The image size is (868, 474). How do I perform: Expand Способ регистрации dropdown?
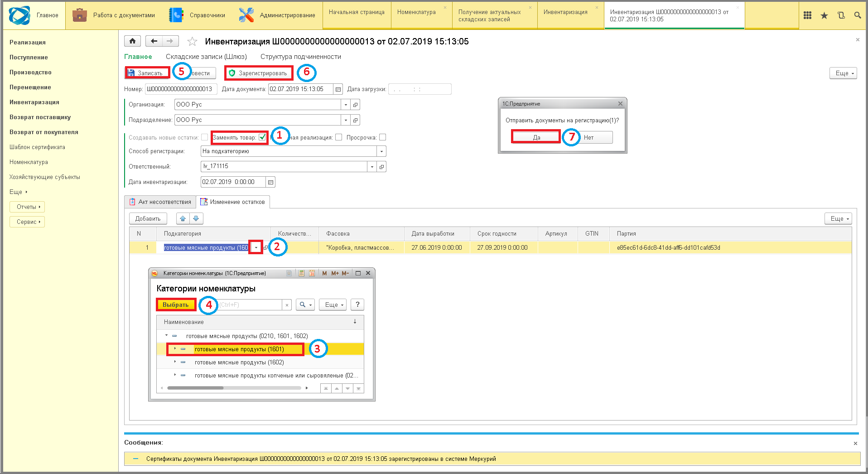(381, 151)
